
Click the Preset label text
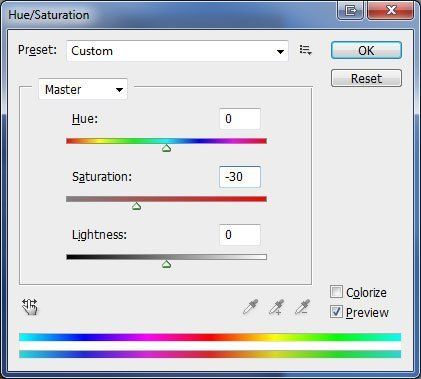[x=37, y=50]
